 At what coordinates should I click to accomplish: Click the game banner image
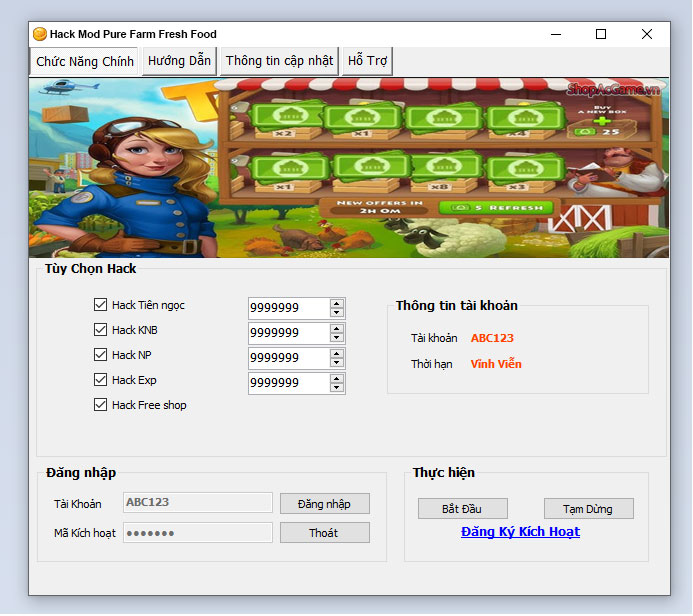tap(349, 168)
